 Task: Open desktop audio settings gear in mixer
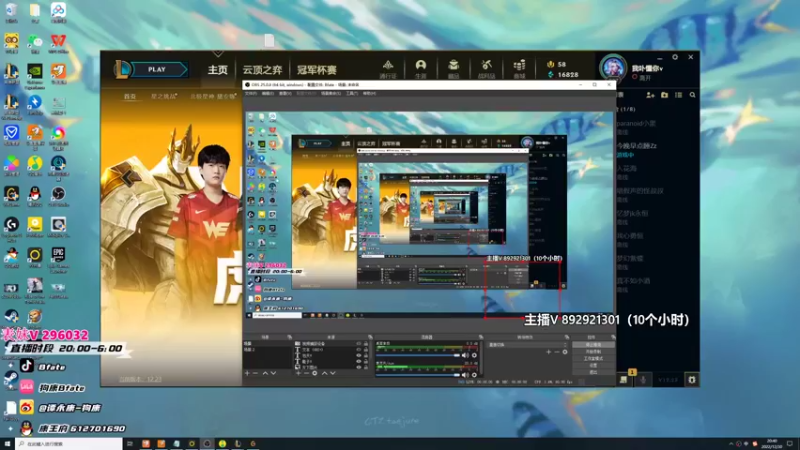pyautogui.click(x=474, y=355)
